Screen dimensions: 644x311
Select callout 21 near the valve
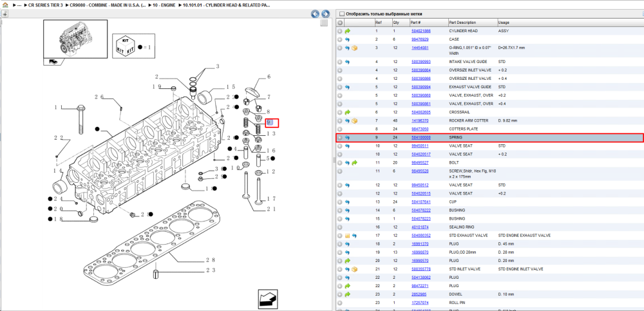(x=270, y=209)
